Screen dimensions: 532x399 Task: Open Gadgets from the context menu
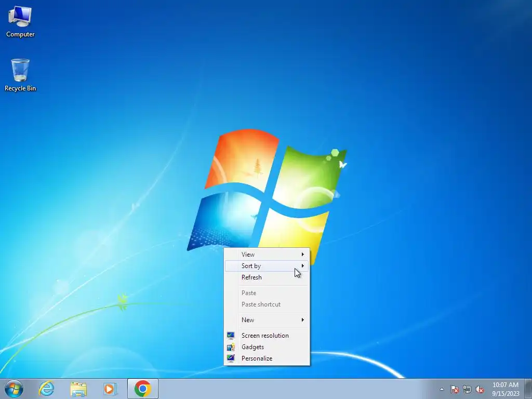click(x=267, y=347)
